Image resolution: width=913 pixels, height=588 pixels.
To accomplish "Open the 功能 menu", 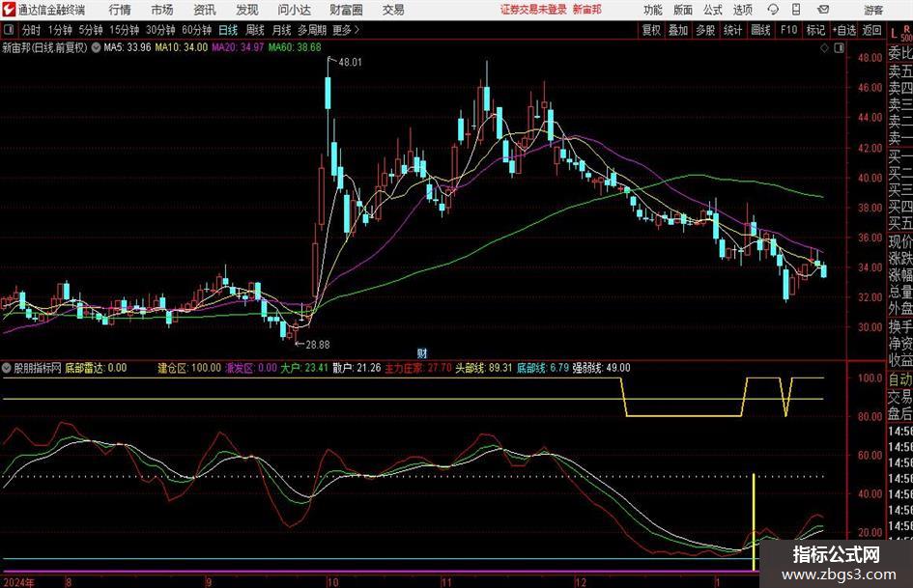I will pyautogui.click(x=653, y=10).
